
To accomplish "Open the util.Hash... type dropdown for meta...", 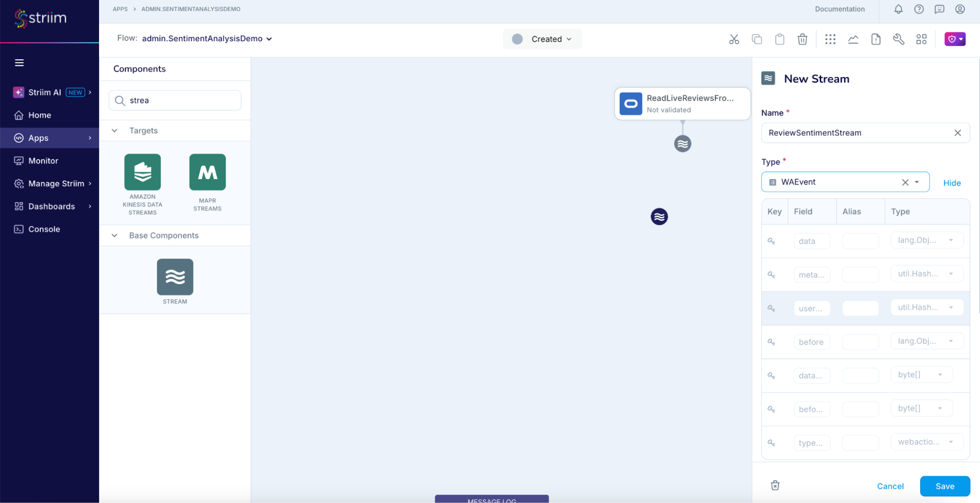I will (x=927, y=273).
